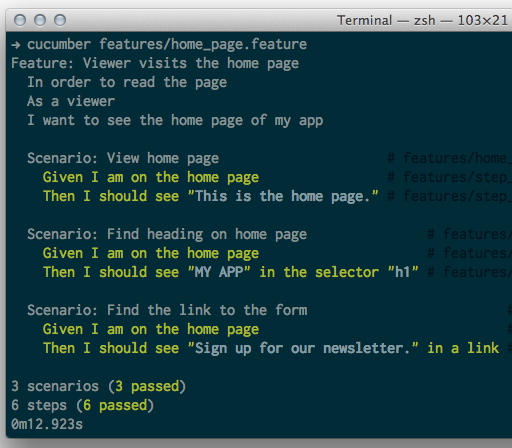Screen dimensions: 512x448
Task: Click the step mentioning "MY APP" selector "h1"
Action: (231, 272)
